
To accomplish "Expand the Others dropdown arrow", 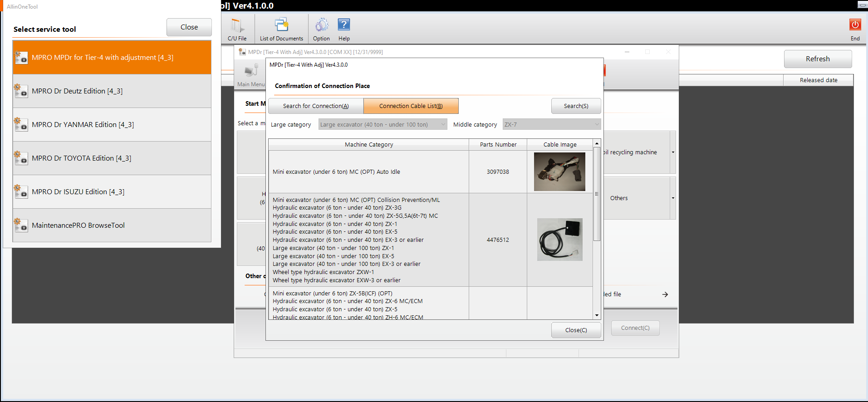I will tap(673, 198).
